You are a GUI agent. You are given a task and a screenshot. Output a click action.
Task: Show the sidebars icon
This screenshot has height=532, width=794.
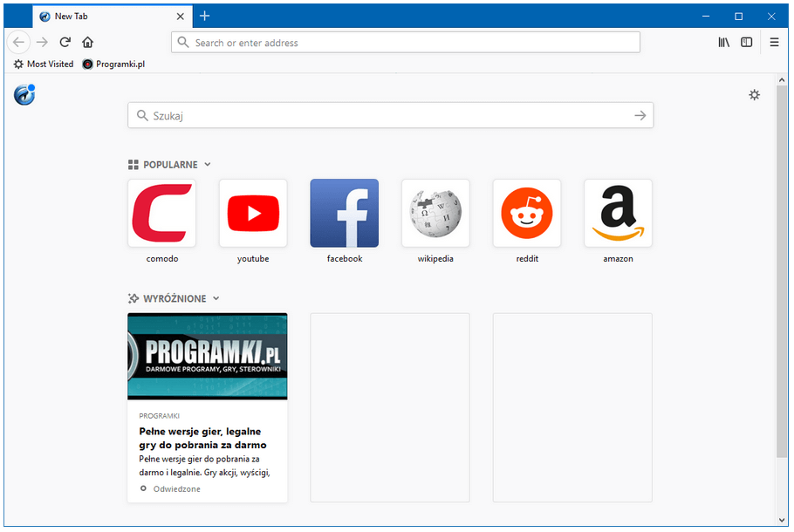(x=746, y=43)
